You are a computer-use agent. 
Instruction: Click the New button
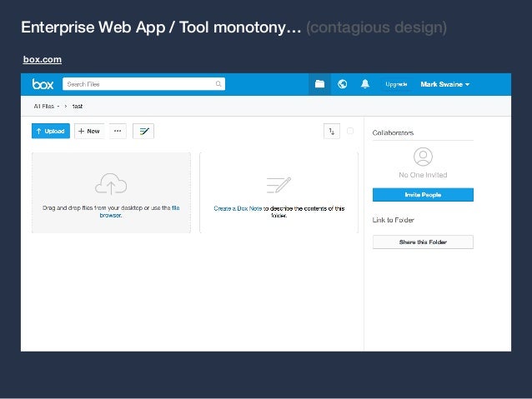(89, 131)
